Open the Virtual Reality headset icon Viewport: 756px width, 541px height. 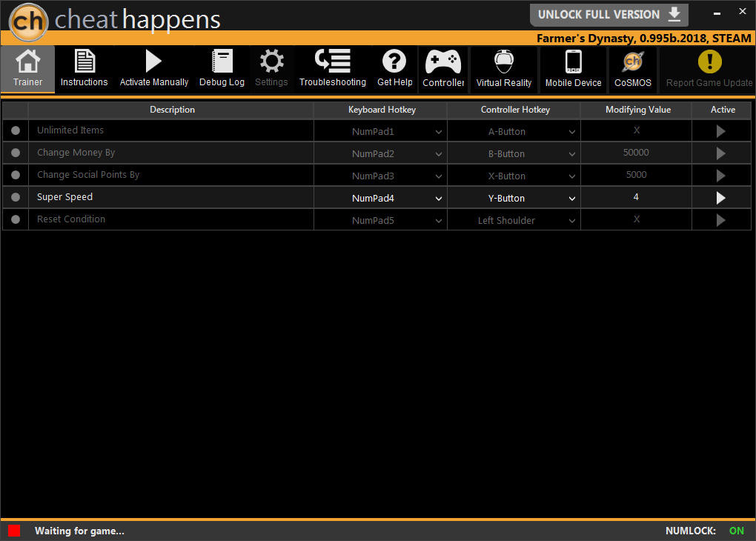tap(504, 62)
